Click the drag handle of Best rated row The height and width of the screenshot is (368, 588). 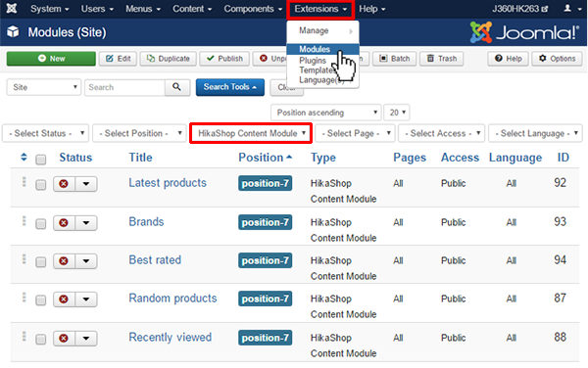pyautogui.click(x=24, y=259)
